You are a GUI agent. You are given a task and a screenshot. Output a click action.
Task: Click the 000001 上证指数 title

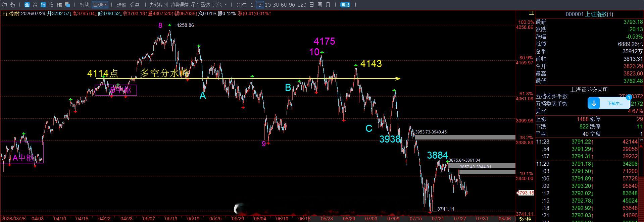coord(589,14)
